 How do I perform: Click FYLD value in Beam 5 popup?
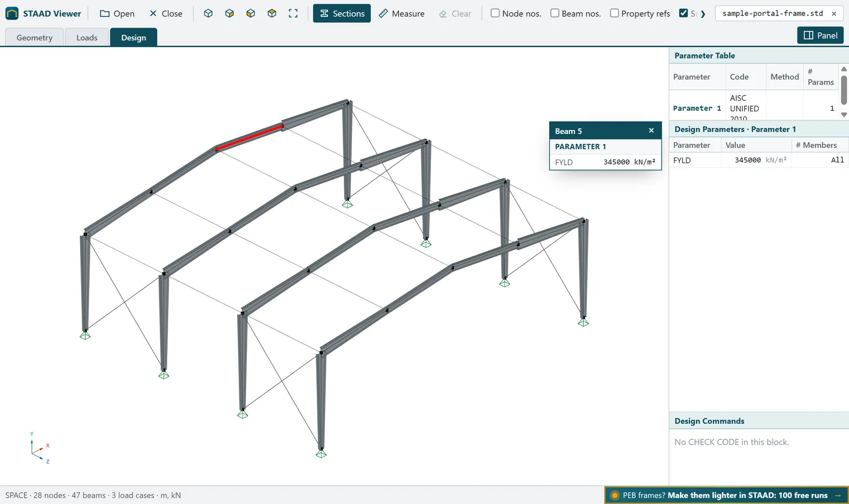tap(629, 162)
